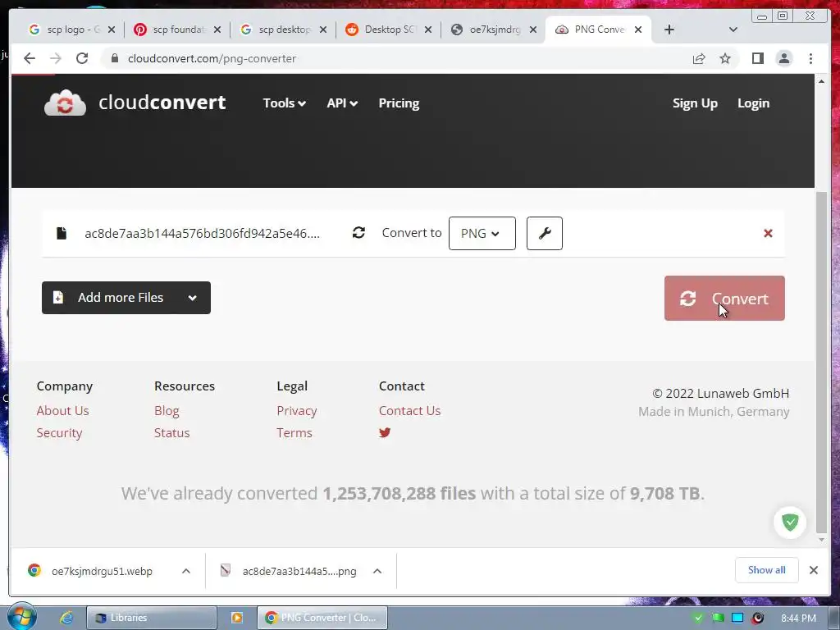Click the circular arrows icon before Convert to

pyautogui.click(x=358, y=232)
